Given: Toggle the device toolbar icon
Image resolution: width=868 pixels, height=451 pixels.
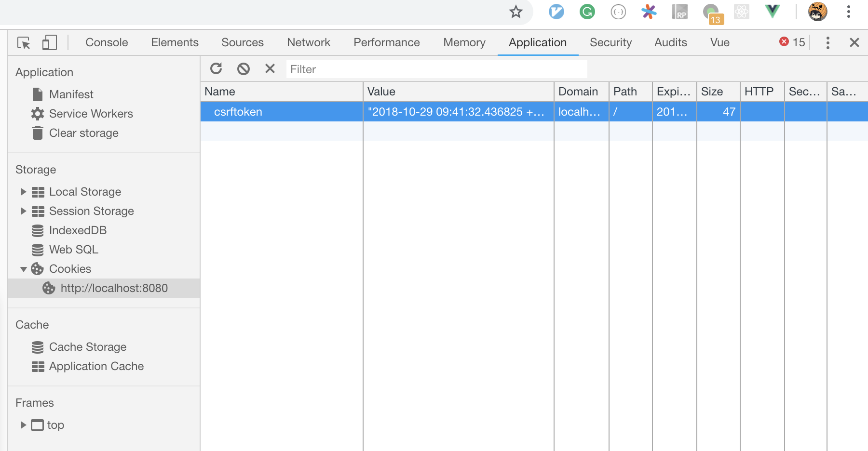Looking at the screenshot, I should point(49,42).
